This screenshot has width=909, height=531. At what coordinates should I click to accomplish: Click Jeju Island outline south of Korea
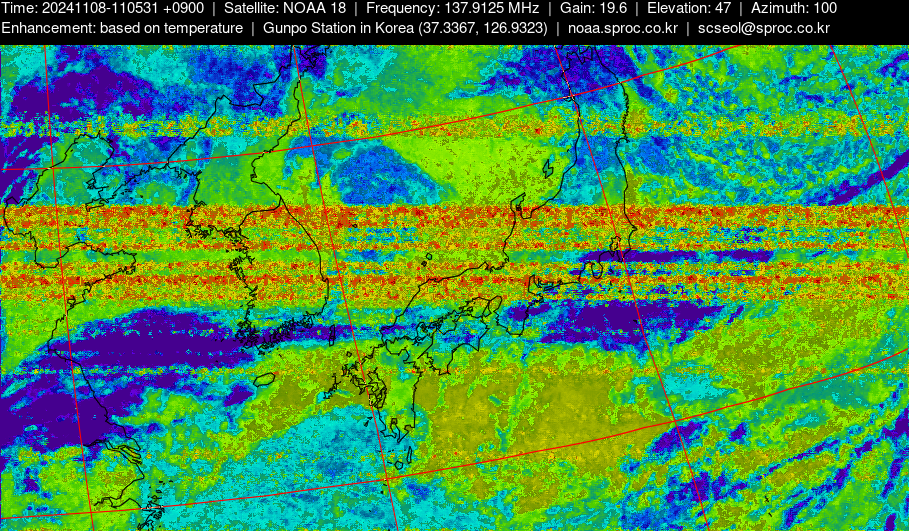(264, 379)
